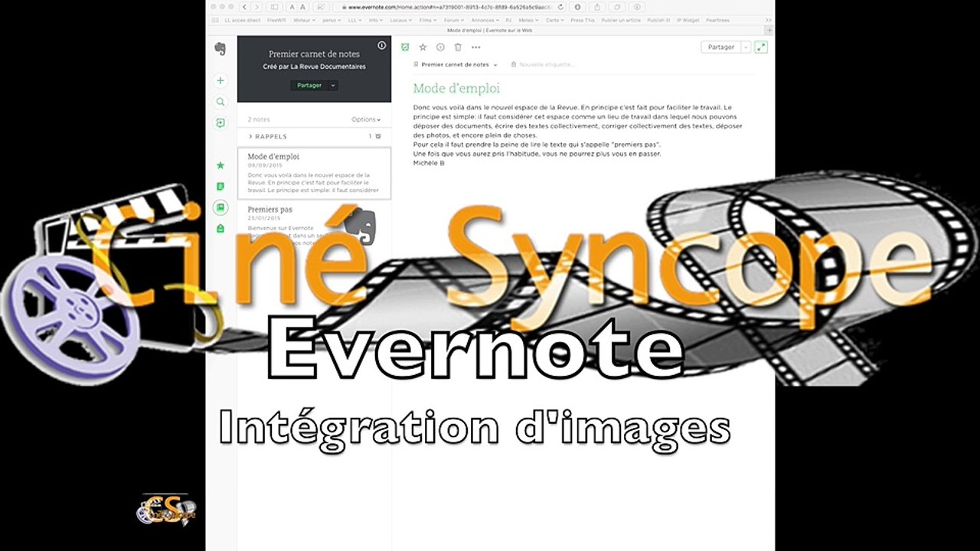Open the notebooks icon in the sidebar
This screenshot has width=980, height=551.
pos(220,207)
